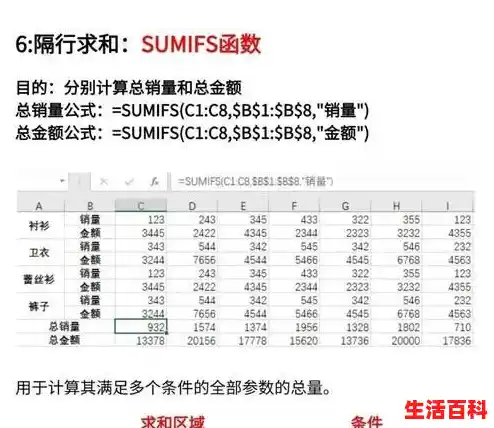Image resolution: width=494 pixels, height=428 pixels.
Task: Select total cell 1956
Action: click(294, 327)
